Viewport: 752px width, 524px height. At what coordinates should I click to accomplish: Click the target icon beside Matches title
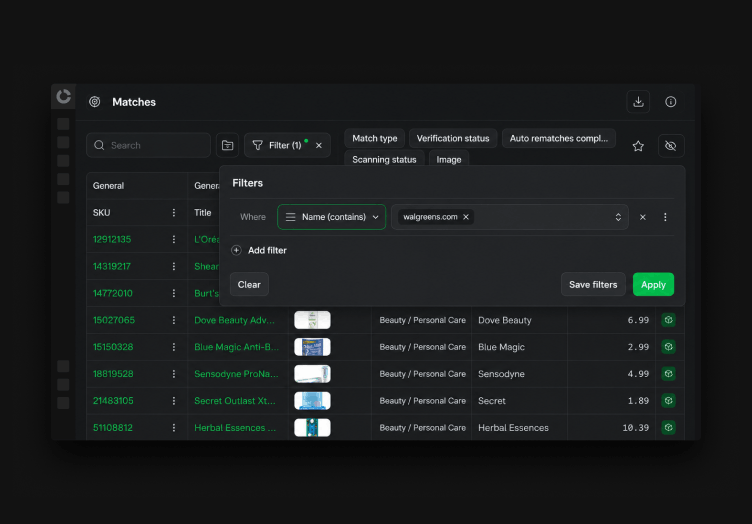click(94, 102)
